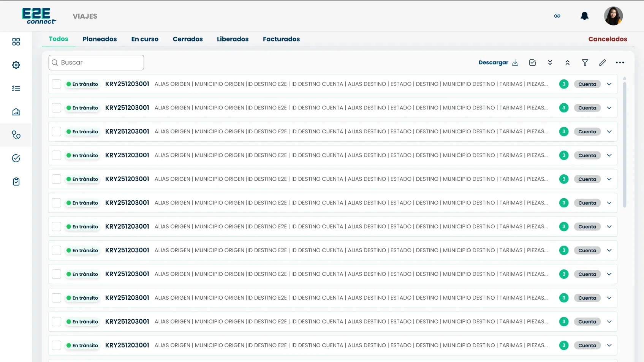Open the settings gear in sidebar
The height and width of the screenshot is (362, 644).
tap(16, 65)
